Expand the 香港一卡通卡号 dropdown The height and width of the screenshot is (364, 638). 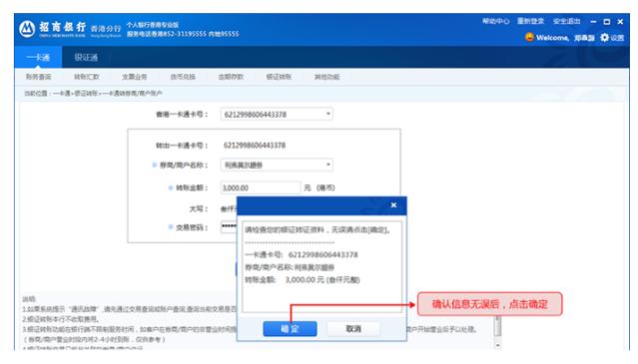pos(327,114)
